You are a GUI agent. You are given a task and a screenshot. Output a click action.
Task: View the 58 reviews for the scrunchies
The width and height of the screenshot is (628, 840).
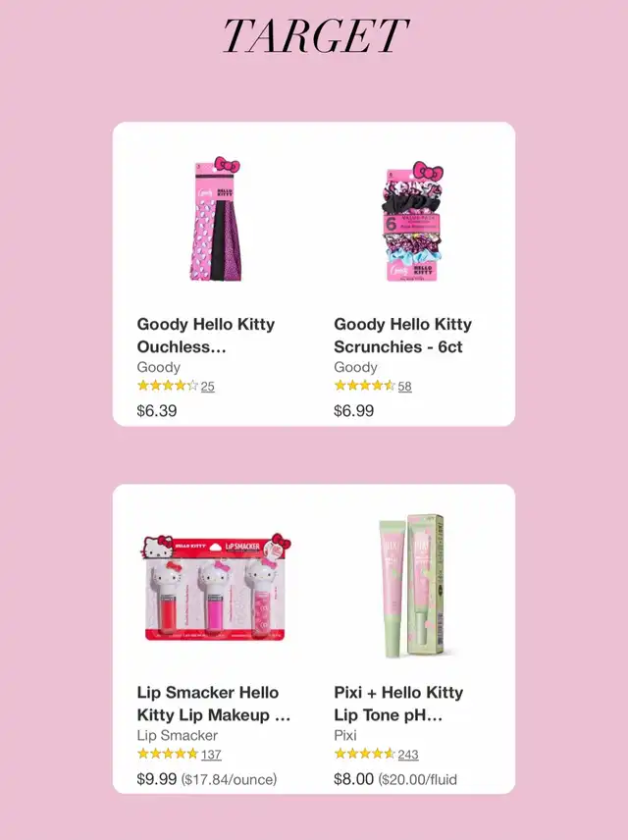[x=404, y=387]
